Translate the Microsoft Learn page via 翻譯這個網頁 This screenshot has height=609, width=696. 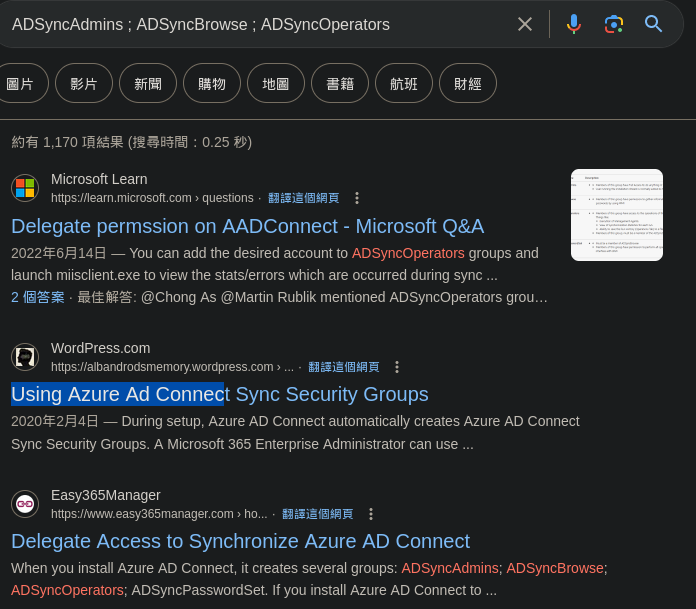coord(304,198)
